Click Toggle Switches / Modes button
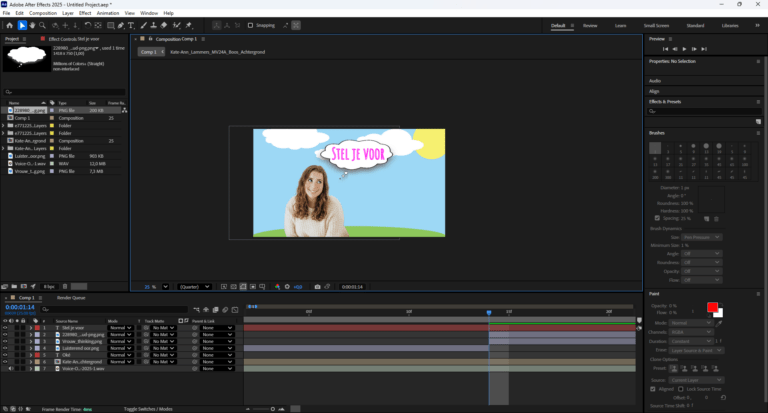 point(147,409)
